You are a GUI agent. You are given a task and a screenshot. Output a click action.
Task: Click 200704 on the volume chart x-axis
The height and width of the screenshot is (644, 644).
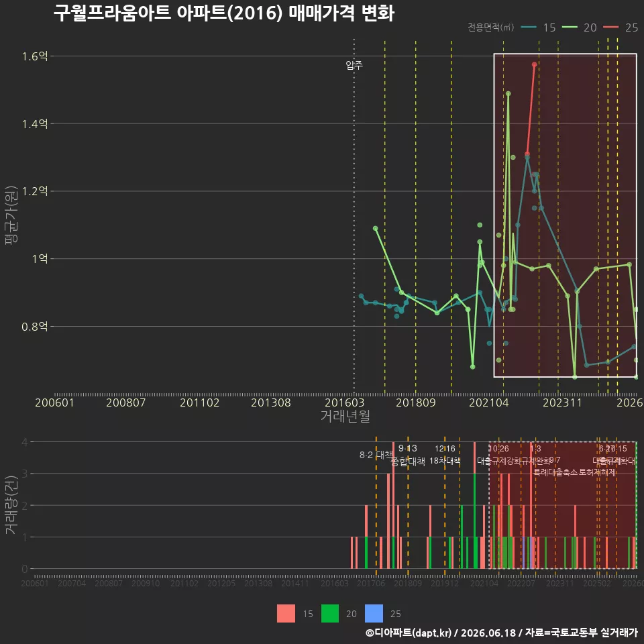(x=72, y=583)
